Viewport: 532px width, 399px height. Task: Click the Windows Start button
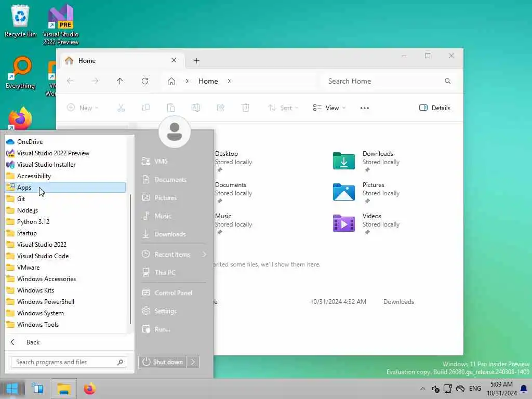click(12, 389)
